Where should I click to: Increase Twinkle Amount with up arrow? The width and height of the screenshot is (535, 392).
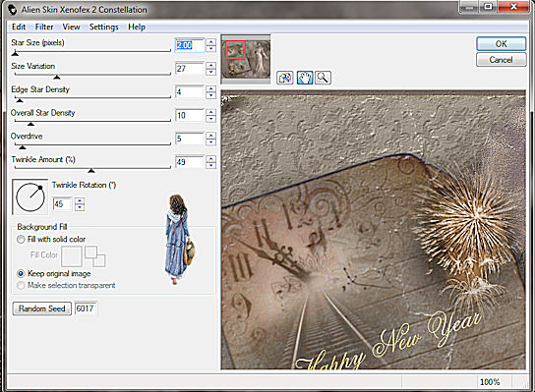(211, 158)
